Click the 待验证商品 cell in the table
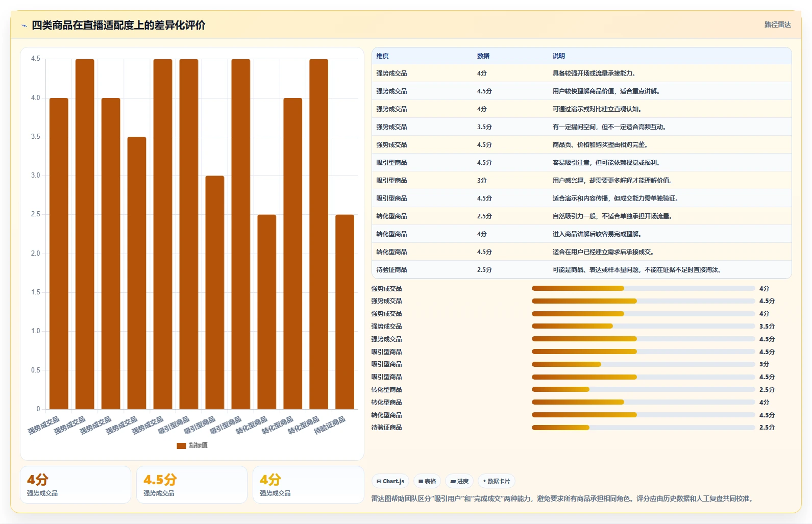Image resolution: width=812 pixels, height=524 pixels. (391, 270)
